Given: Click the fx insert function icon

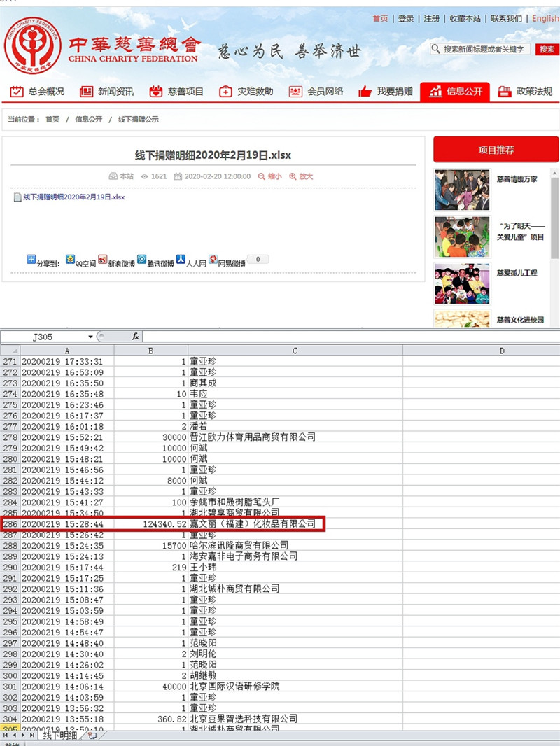Looking at the screenshot, I should coord(136,337).
